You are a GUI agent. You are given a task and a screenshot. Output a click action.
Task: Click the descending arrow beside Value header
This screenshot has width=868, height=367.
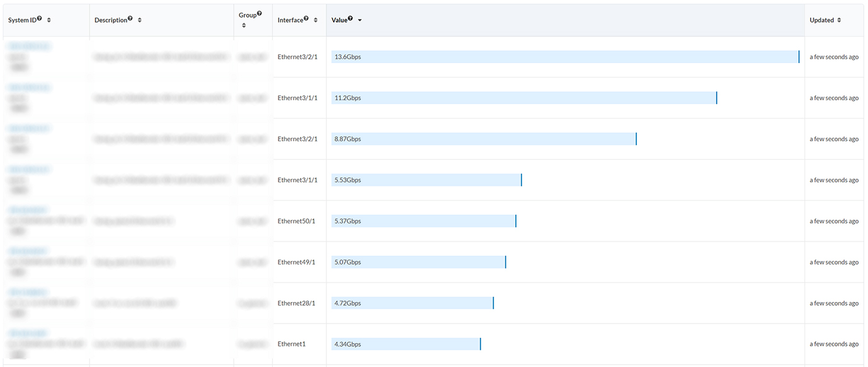click(x=360, y=20)
